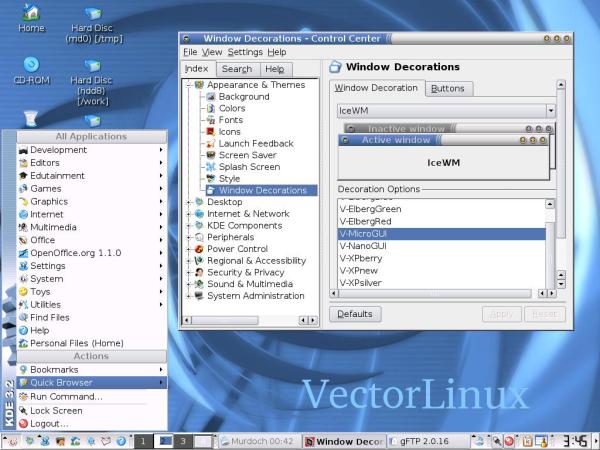Screen dimensions: 600x450
Task: Click the Security & Privacy icon in the tree
Action: point(199,272)
